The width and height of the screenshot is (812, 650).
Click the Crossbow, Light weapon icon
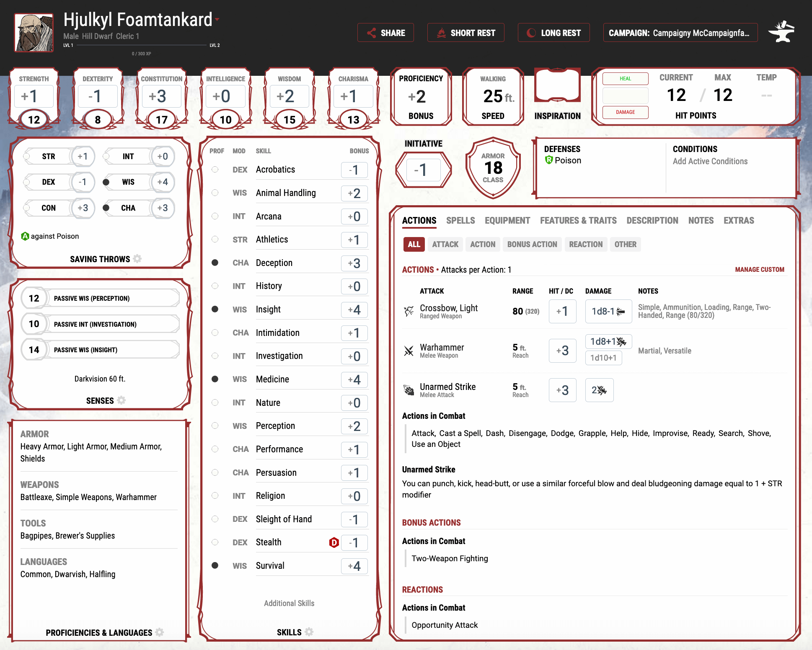pos(409,311)
